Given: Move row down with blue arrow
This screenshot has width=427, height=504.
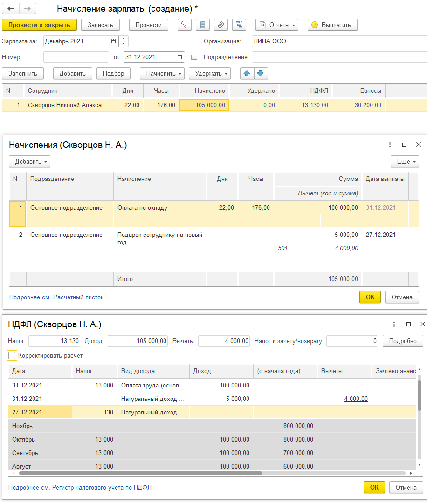Looking at the screenshot, I should [x=261, y=73].
